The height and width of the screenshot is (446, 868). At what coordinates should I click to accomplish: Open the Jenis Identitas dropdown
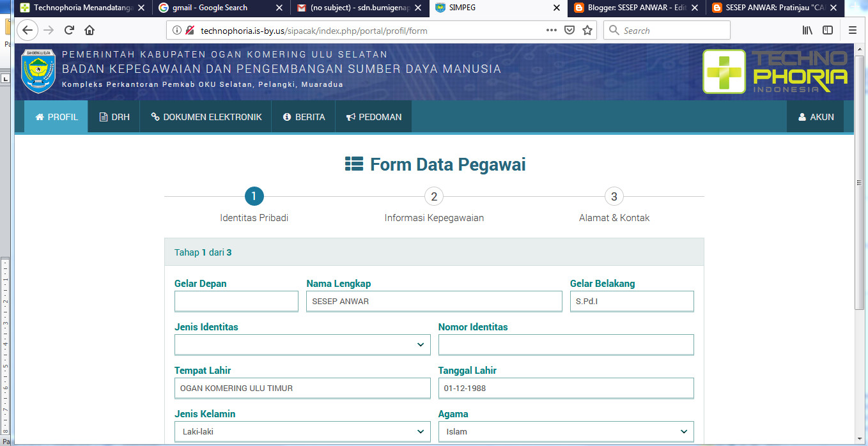[302, 344]
